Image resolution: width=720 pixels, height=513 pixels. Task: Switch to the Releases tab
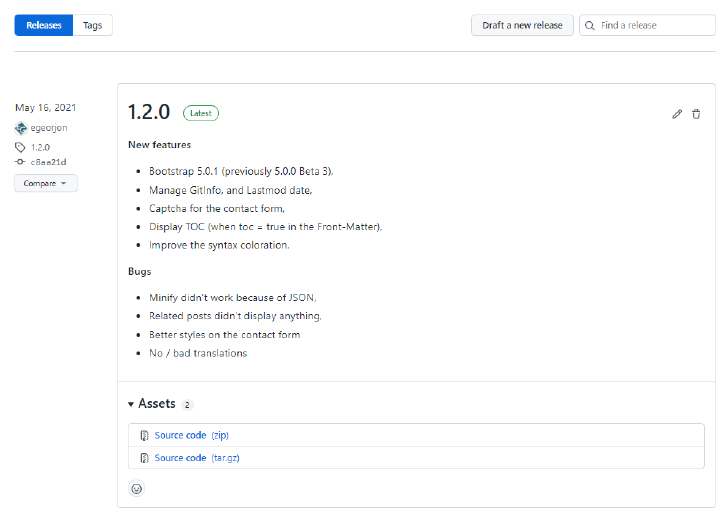[x=44, y=25]
